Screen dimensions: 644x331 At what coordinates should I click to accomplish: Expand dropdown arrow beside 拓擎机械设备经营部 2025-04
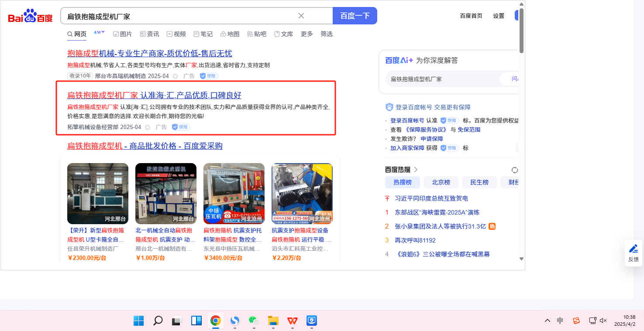(148, 127)
